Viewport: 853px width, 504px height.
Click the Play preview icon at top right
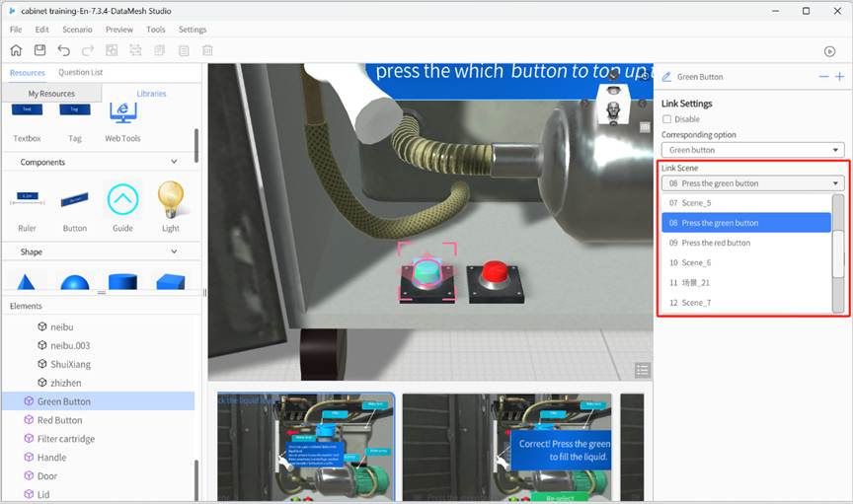click(829, 51)
